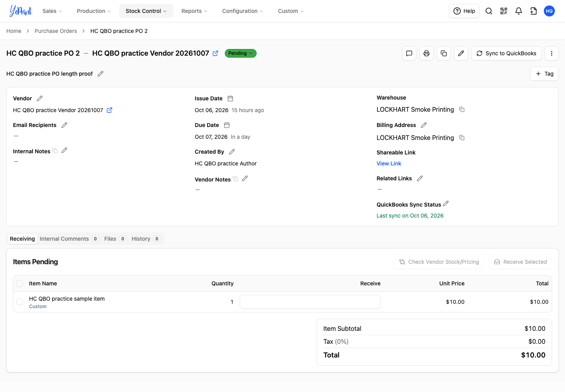Open vendor external link beside title
This screenshot has width=565, height=392.
point(215,53)
